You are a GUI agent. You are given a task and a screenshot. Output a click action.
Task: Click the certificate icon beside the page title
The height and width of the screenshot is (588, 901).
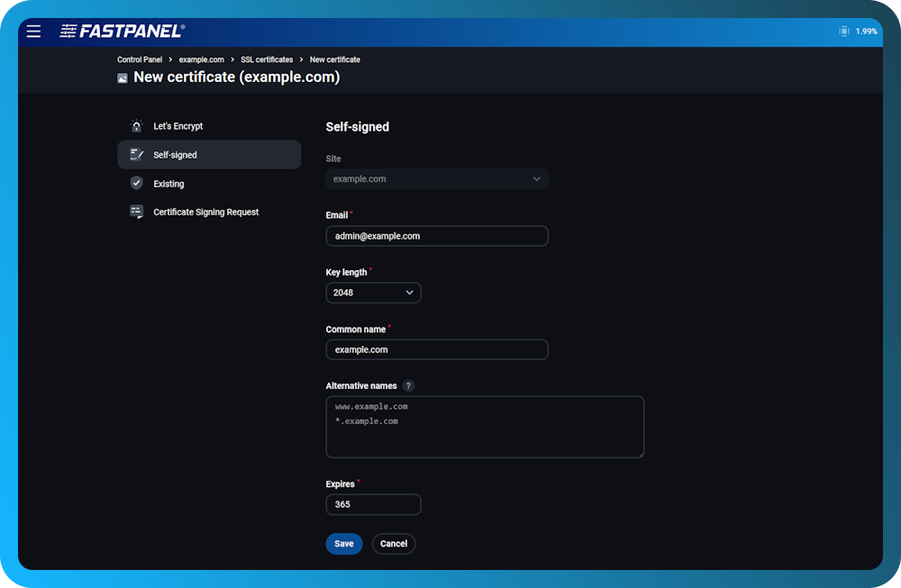point(122,77)
